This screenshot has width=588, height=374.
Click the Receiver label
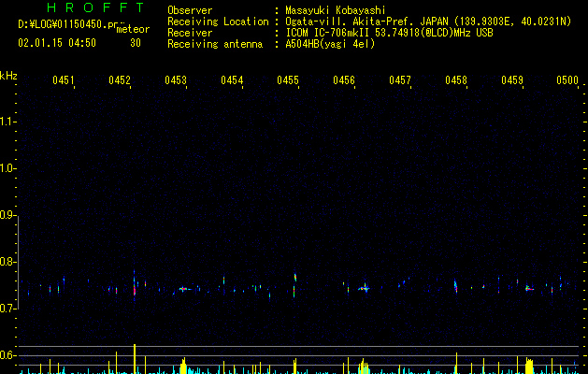pyautogui.click(x=190, y=33)
